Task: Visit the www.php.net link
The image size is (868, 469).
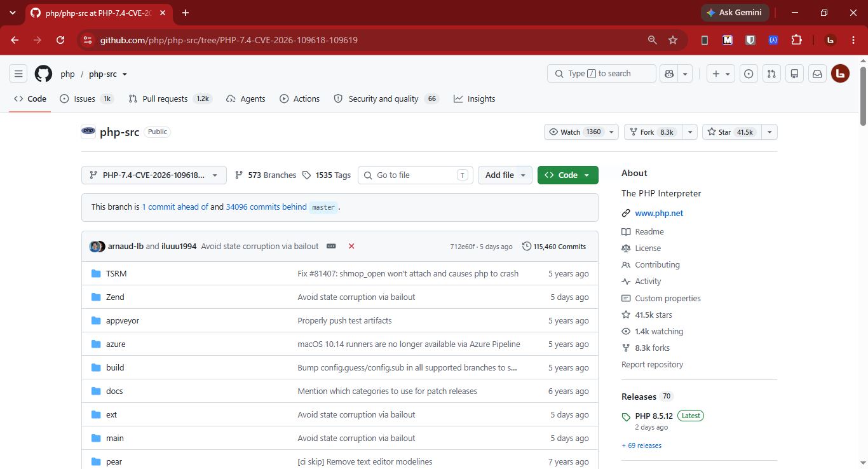Action: (x=659, y=214)
